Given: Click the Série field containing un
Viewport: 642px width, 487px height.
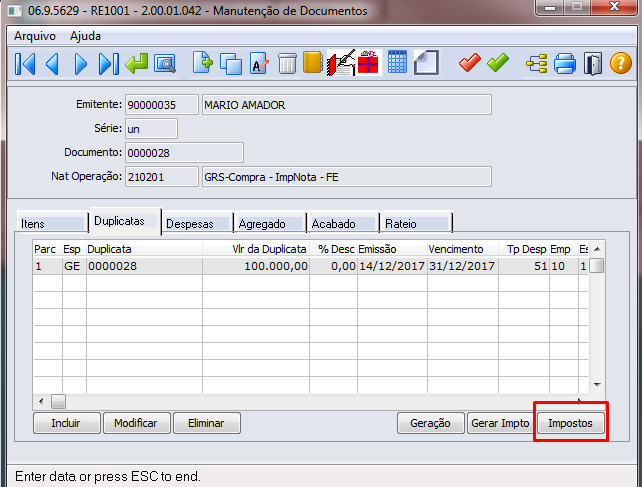Looking at the screenshot, I should coord(151,129).
